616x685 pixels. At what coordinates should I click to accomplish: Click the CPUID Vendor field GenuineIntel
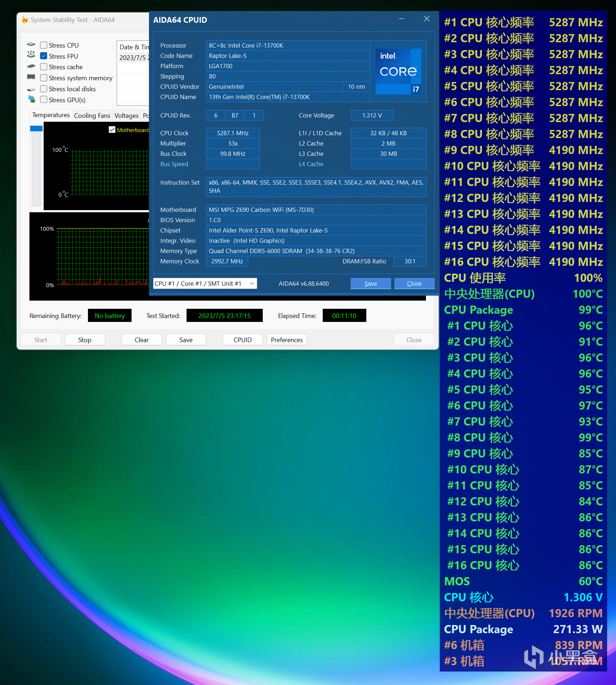[274, 87]
